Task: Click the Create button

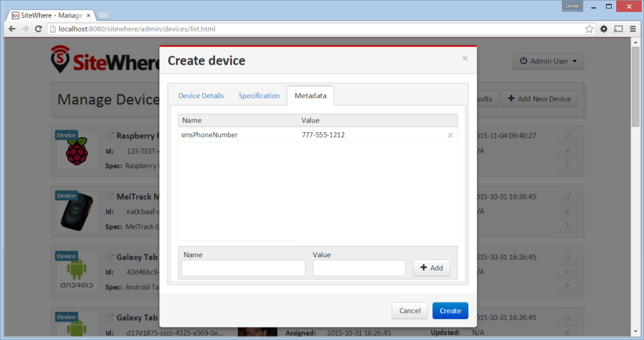Action: [x=450, y=311]
